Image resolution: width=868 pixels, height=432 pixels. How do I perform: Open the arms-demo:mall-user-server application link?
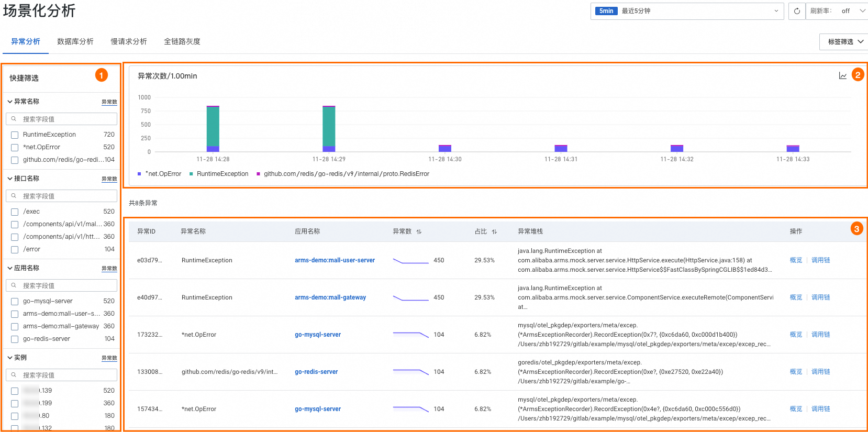[335, 260]
